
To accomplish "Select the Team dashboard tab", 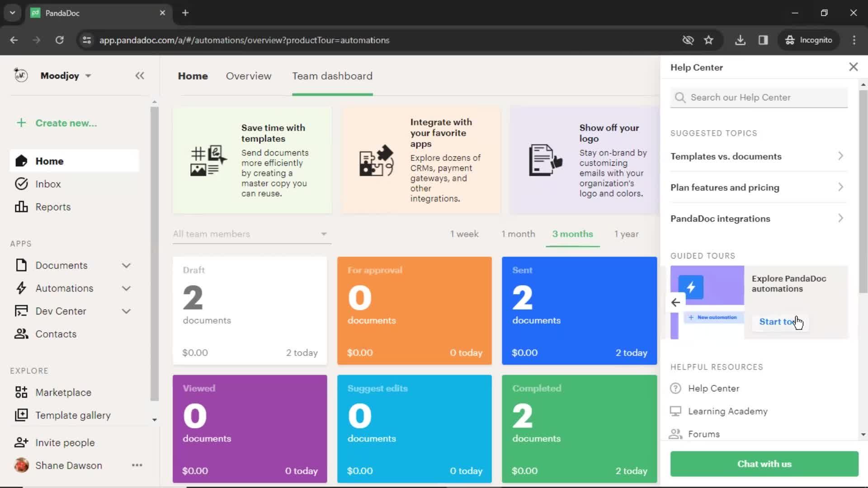I will point(333,75).
